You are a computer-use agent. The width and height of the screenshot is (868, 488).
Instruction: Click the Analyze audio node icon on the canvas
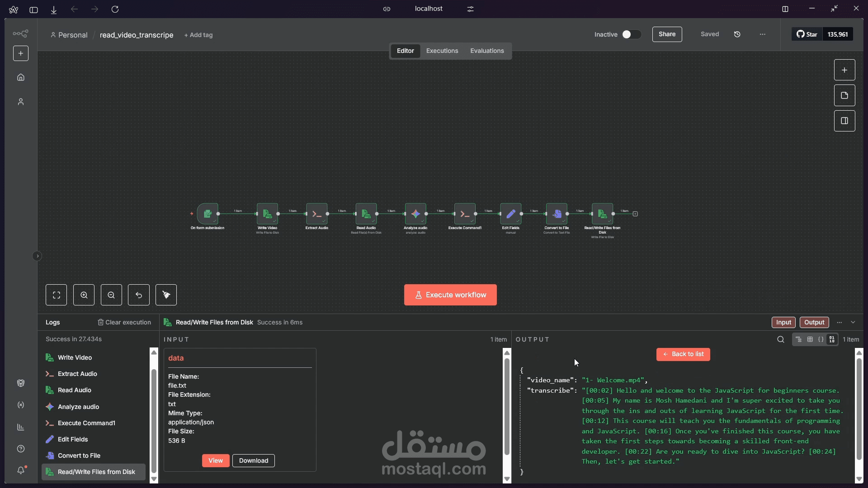pos(415,214)
